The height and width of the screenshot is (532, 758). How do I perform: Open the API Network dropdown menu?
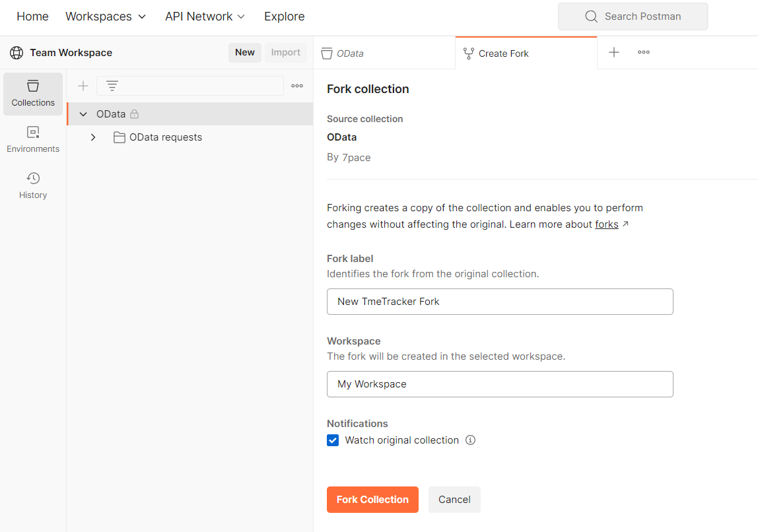(x=205, y=17)
